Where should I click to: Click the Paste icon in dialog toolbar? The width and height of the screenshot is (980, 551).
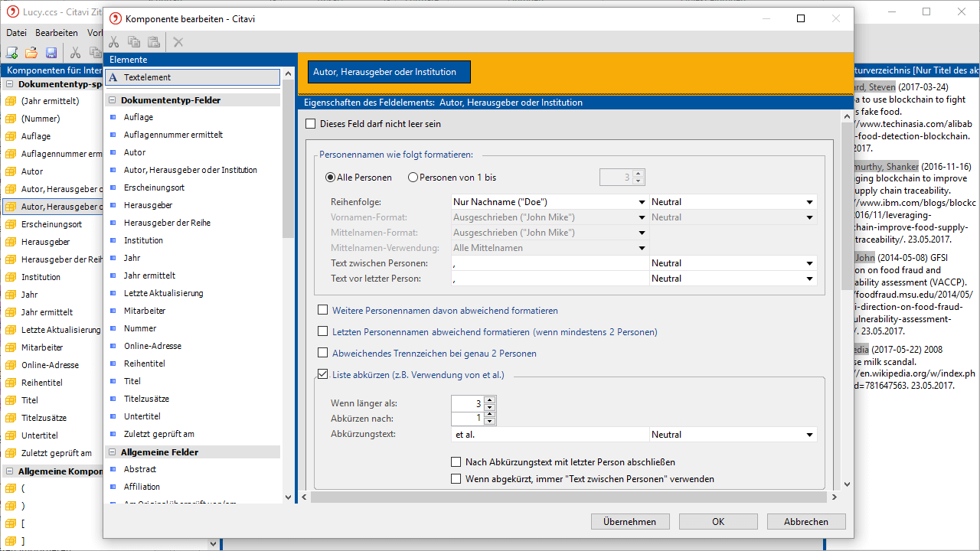[154, 42]
